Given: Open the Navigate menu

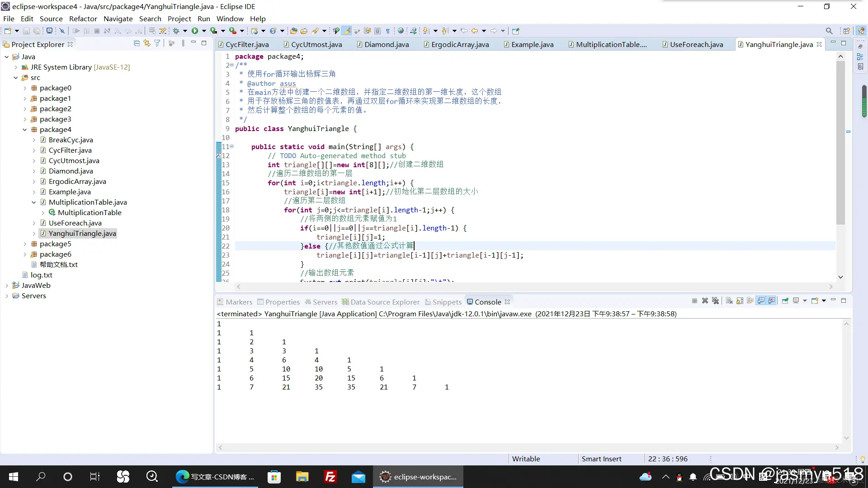Looking at the screenshot, I should [118, 19].
